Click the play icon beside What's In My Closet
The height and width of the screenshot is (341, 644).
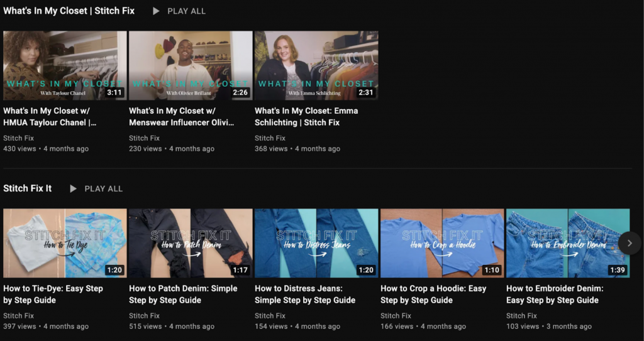(x=156, y=11)
